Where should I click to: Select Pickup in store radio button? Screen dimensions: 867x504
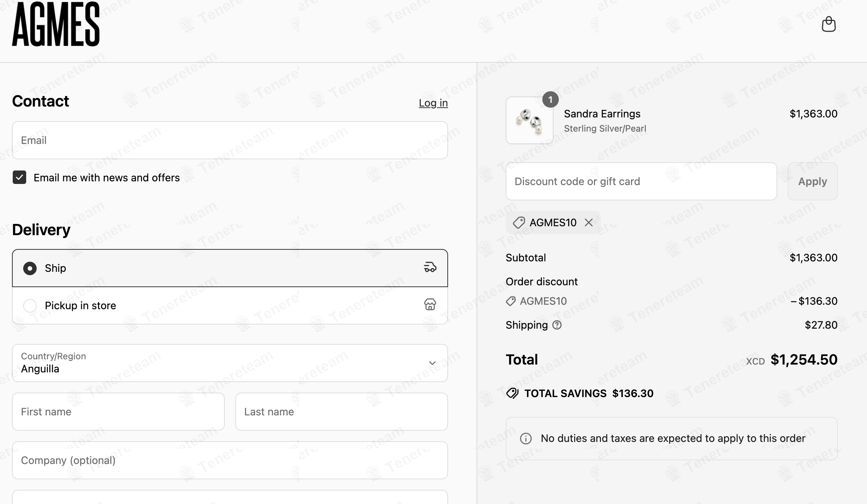coord(30,305)
